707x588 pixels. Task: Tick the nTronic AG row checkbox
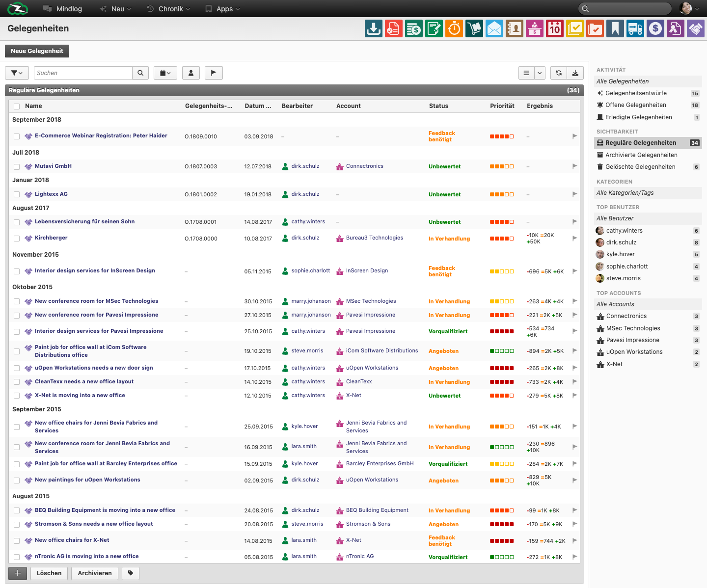coord(17,557)
